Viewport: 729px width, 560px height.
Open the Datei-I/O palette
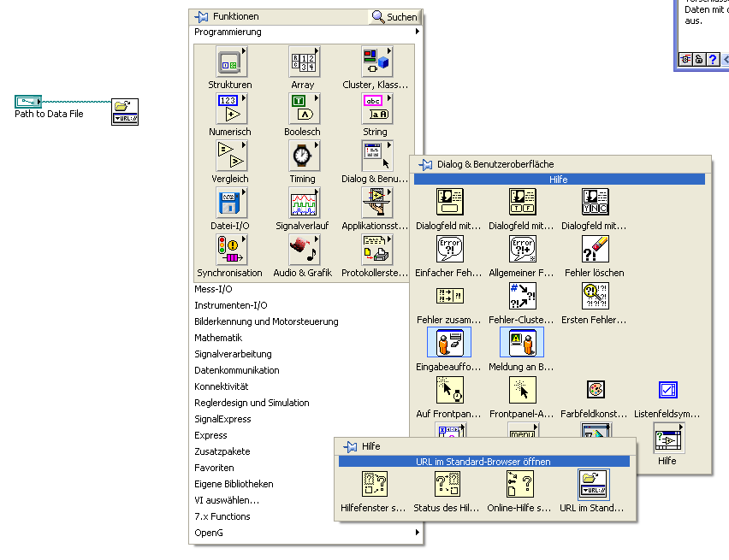click(231, 203)
